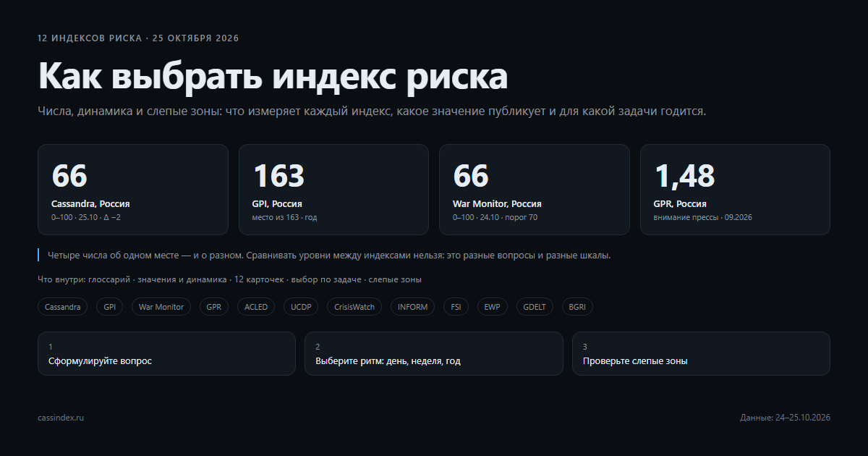
Task: Open the Cassandra, Россия card showing 66
Action: click(x=133, y=190)
